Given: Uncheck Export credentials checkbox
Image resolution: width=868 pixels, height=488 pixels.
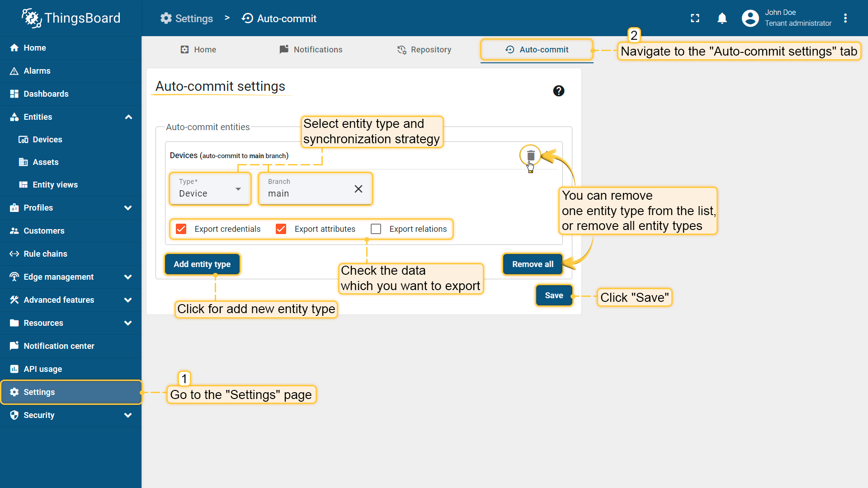Looking at the screenshot, I should (x=181, y=229).
